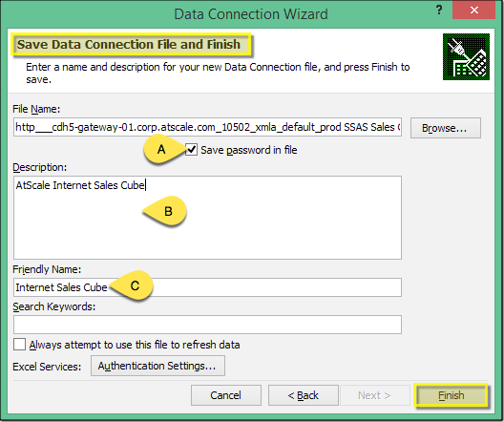Screen dimensions: 504x422
Task: Click the Finish button
Action: (x=451, y=395)
